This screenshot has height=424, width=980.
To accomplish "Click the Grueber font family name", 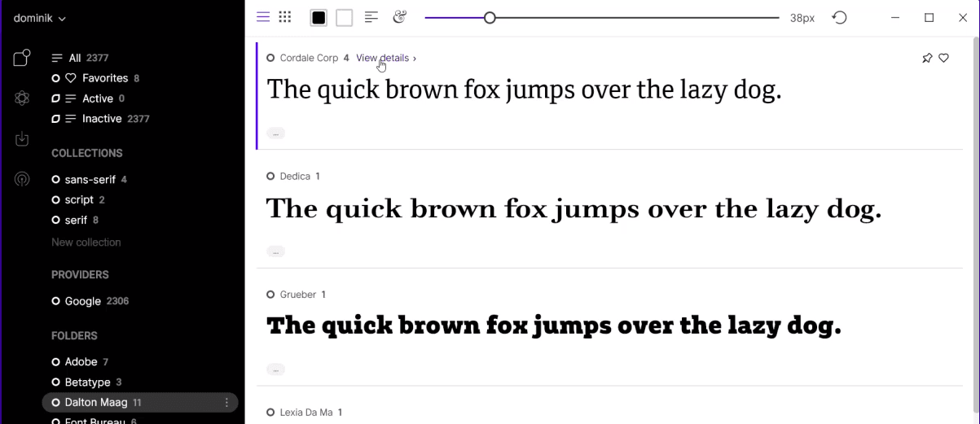I will tap(298, 295).
